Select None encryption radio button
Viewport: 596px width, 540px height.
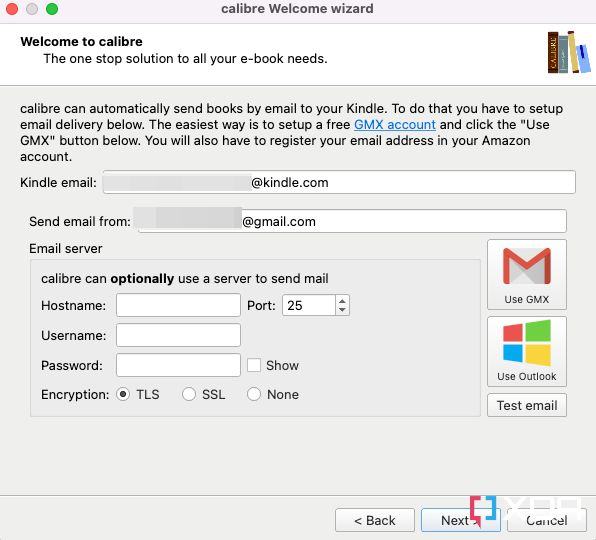pos(254,394)
